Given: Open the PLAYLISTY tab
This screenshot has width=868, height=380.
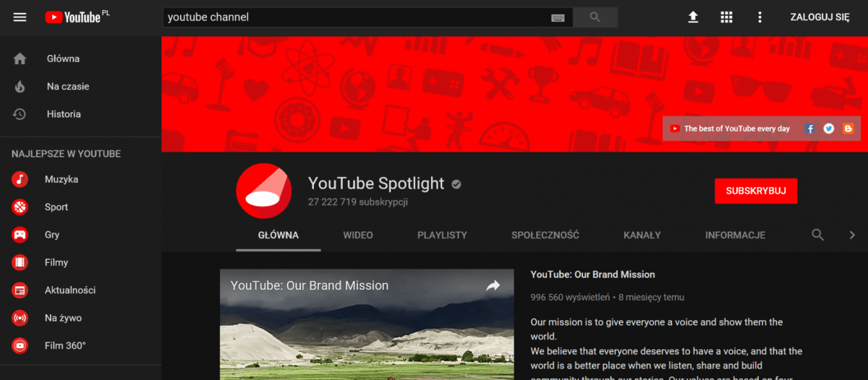Looking at the screenshot, I should coord(442,236).
